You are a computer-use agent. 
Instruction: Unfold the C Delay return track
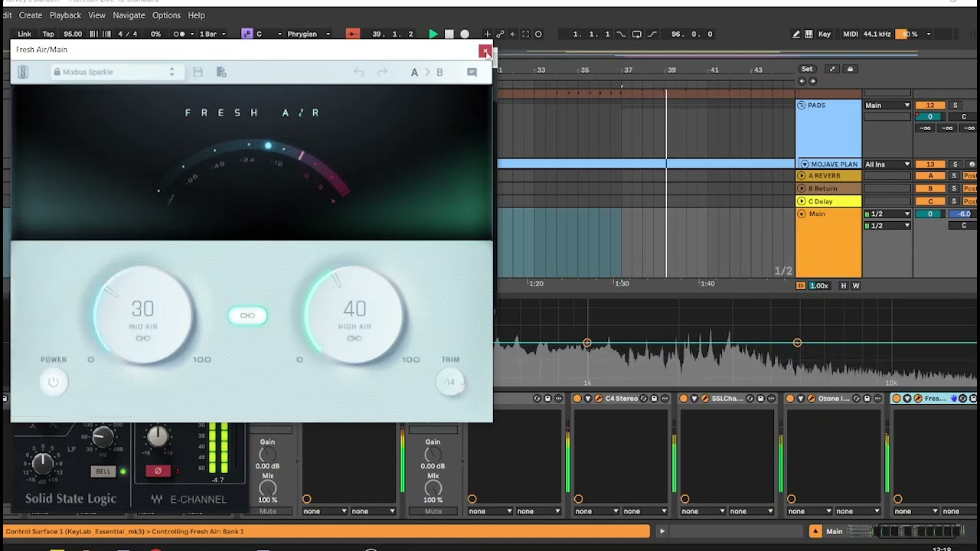[x=802, y=201]
